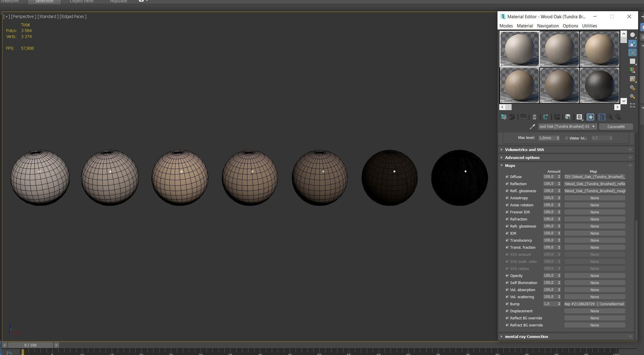Enable the Water lvl. checkbox
644x355 pixels.
pos(566,138)
